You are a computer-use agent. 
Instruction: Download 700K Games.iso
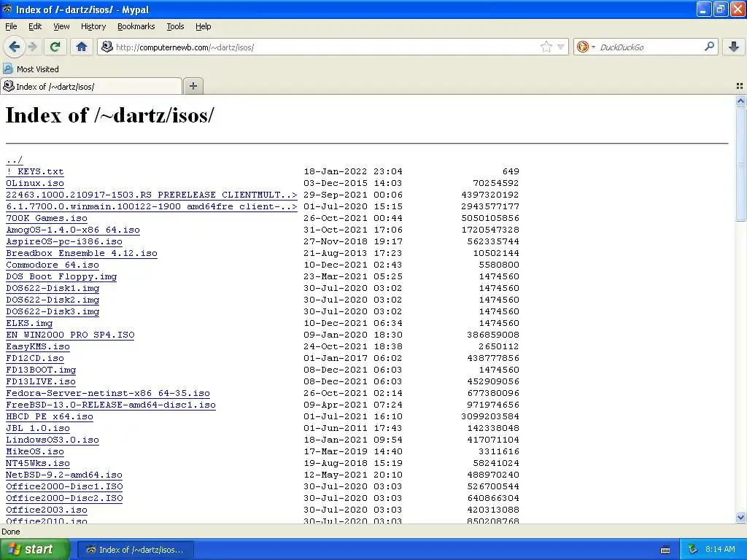(47, 218)
